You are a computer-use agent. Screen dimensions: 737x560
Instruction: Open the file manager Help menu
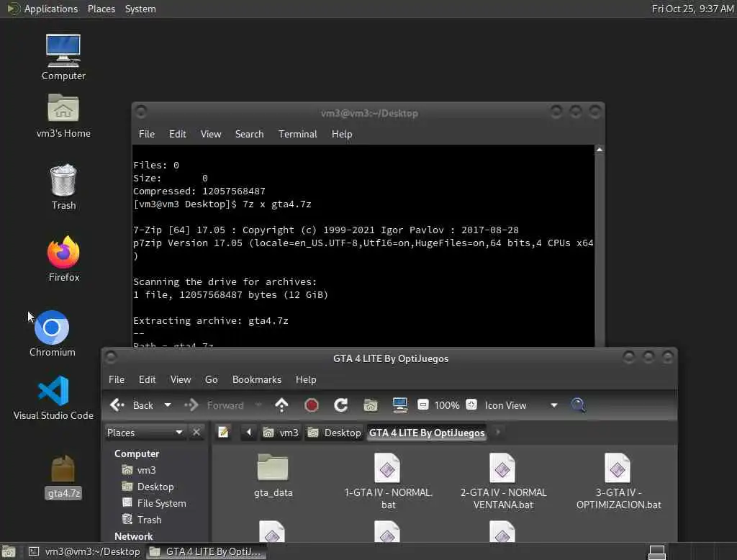pyautogui.click(x=305, y=379)
